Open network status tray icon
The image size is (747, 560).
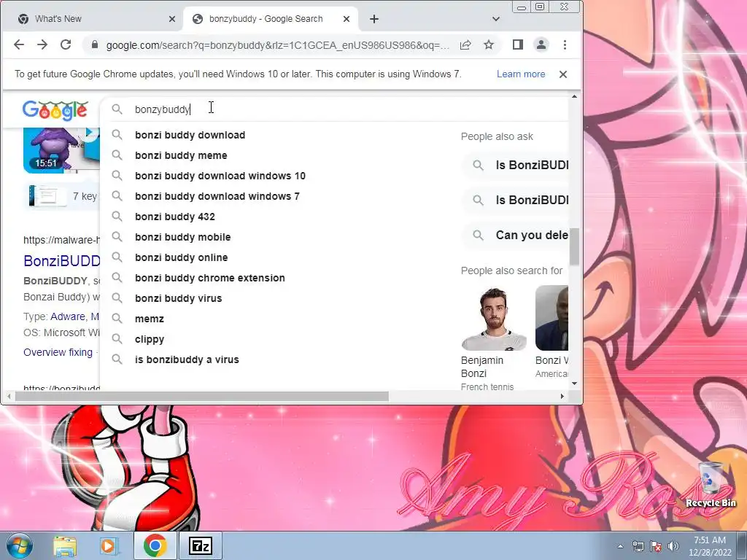(638, 547)
